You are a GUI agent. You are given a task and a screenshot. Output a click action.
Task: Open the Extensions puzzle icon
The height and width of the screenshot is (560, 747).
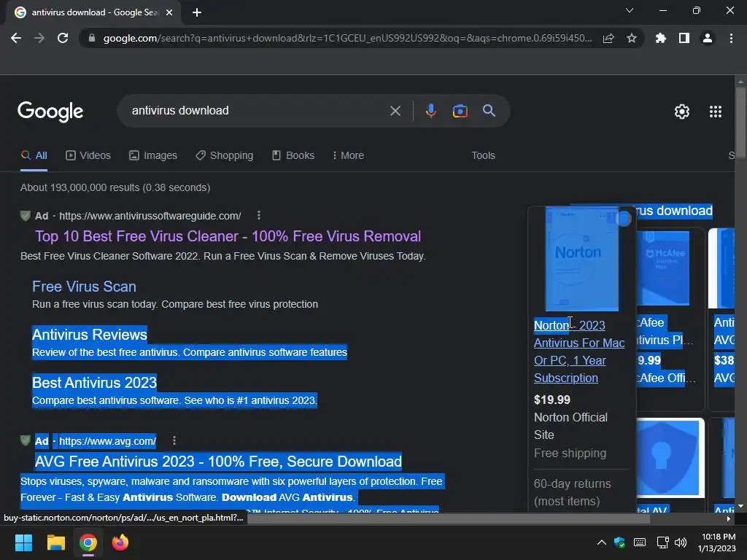tap(661, 38)
